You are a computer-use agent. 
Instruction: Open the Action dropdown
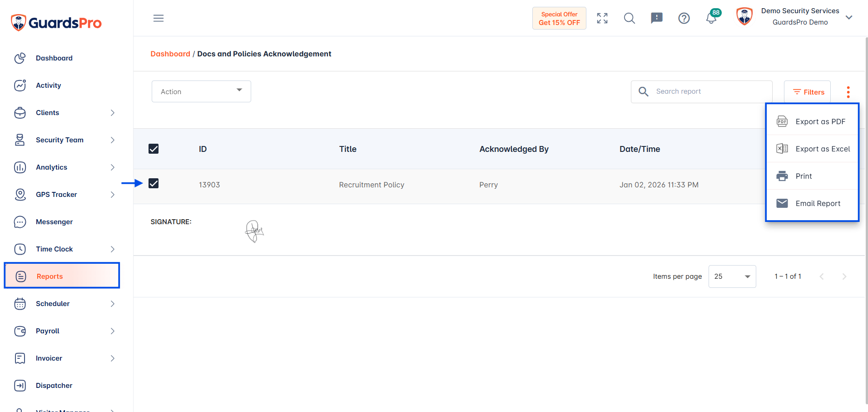201,91
